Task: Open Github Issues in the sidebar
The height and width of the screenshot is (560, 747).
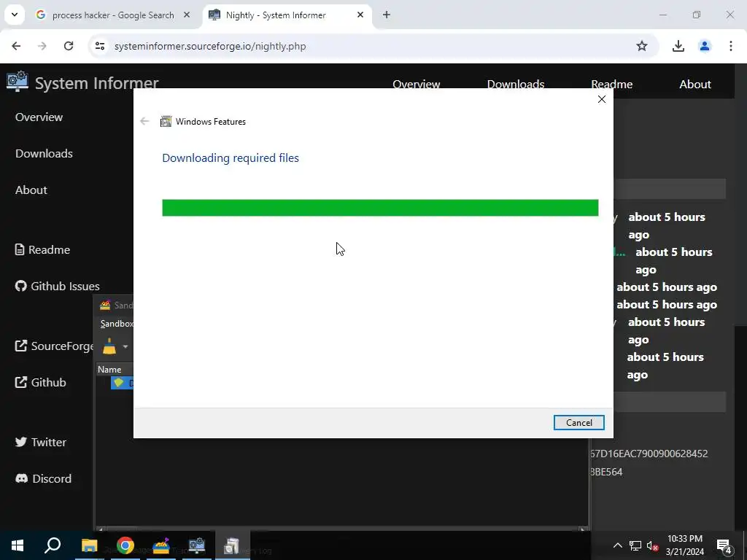Action: 57,286
